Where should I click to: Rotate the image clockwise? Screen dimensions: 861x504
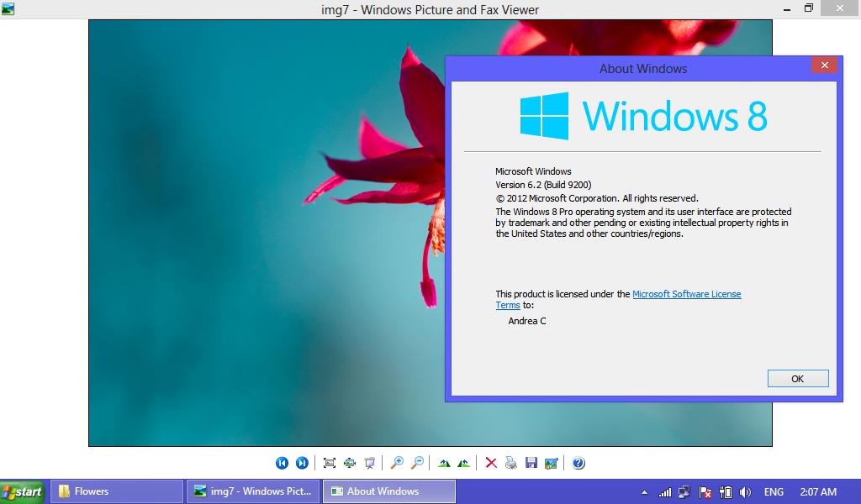pyautogui.click(x=444, y=463)
